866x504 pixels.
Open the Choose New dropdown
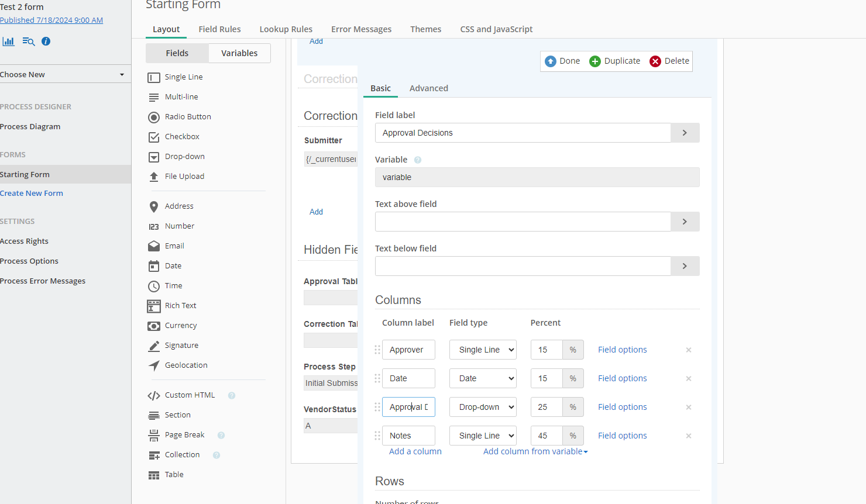click(x=63, y=75)
